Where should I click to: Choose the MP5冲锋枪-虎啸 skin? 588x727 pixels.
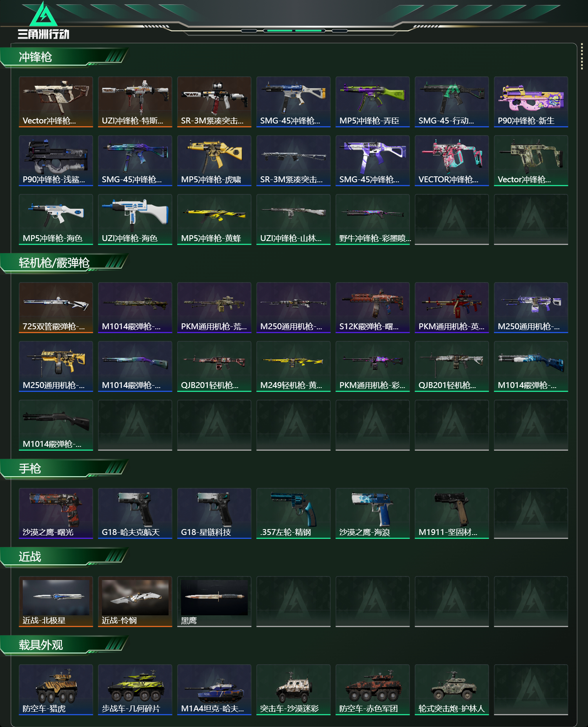[214, 161]
